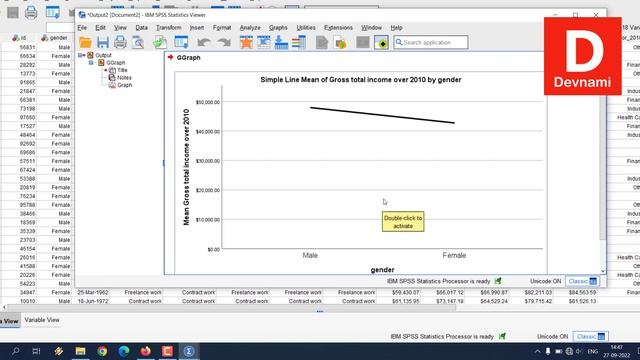Click the Select last output icon
640x360 pixels.
pyautogui.click(x=340, y=42)
